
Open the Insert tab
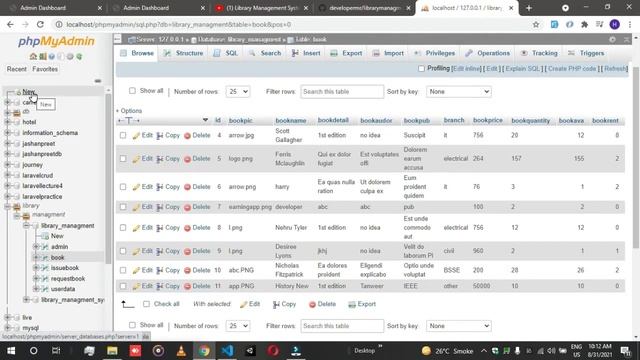[306, 53]
